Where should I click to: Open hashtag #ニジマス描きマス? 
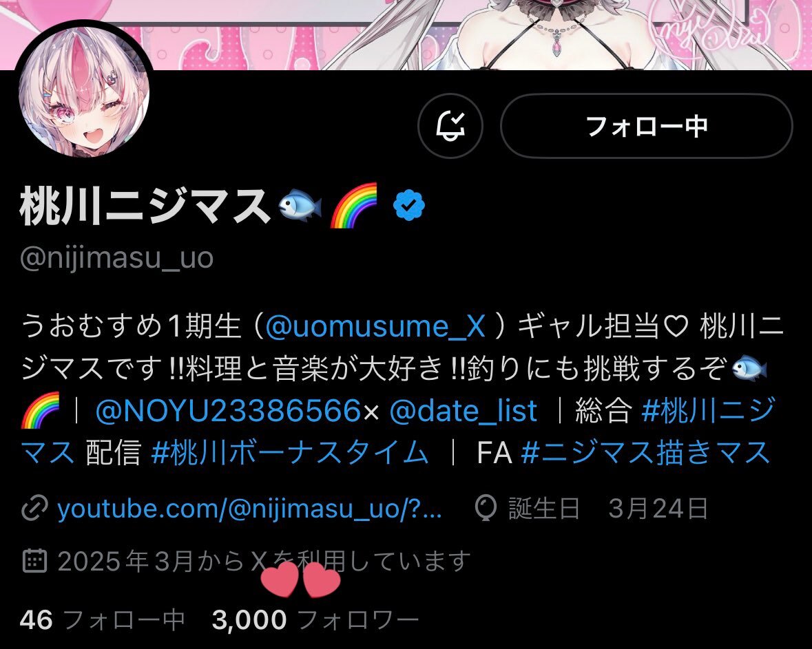click(646, 452)
